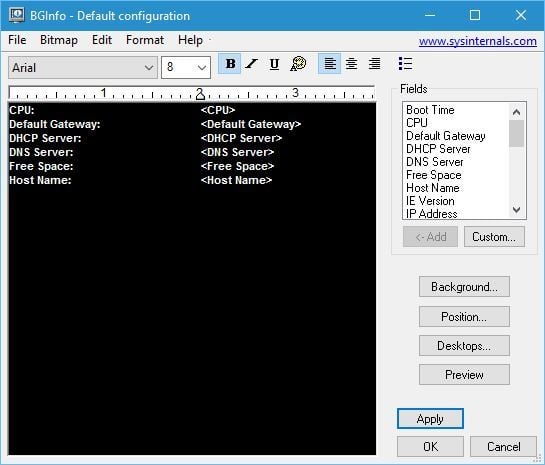Maximize the BGInfo window
545x465 pixels.
(475, 15)
